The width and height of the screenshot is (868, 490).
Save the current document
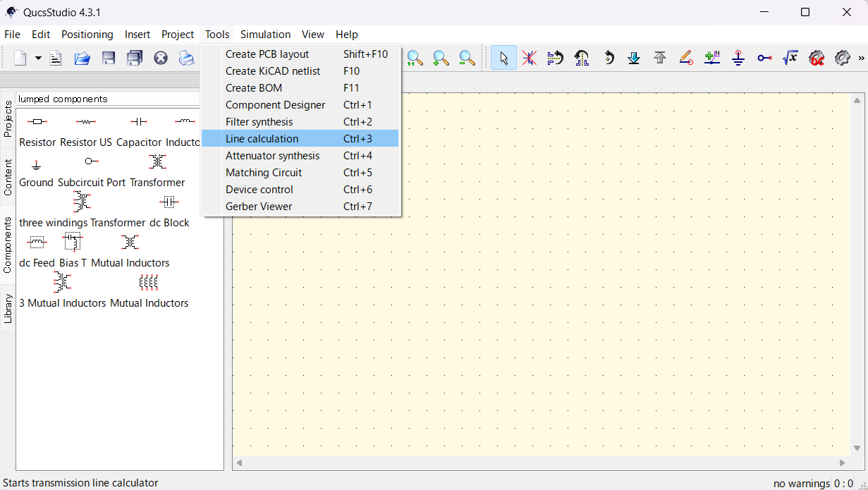pyautogui.click(x=108, y=58)
